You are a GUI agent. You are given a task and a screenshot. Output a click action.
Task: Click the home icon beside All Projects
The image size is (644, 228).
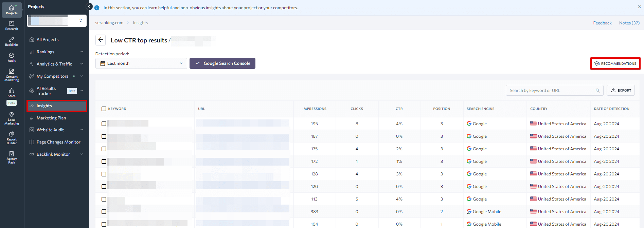(32, 40)
